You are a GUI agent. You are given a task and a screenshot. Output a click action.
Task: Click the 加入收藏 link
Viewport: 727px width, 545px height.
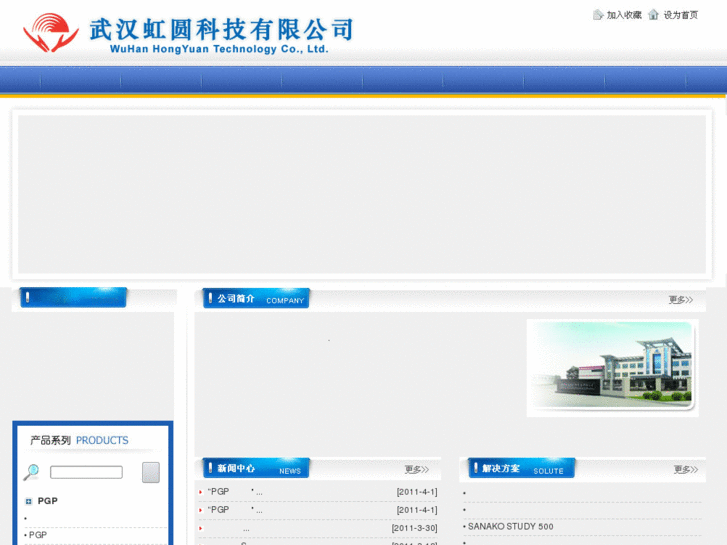pyautogui.click(x=624, y=15)
